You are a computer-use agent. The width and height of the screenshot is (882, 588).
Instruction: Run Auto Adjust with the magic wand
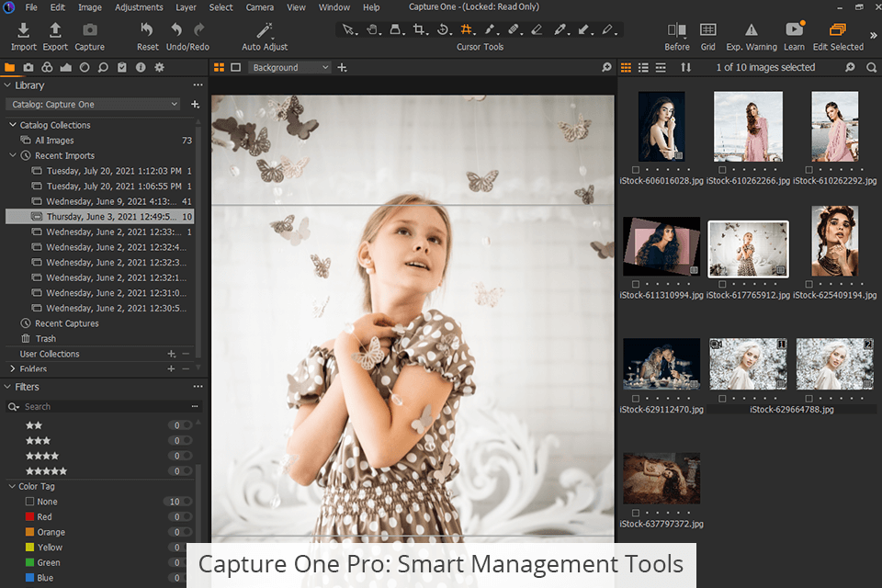pos(265,31)
